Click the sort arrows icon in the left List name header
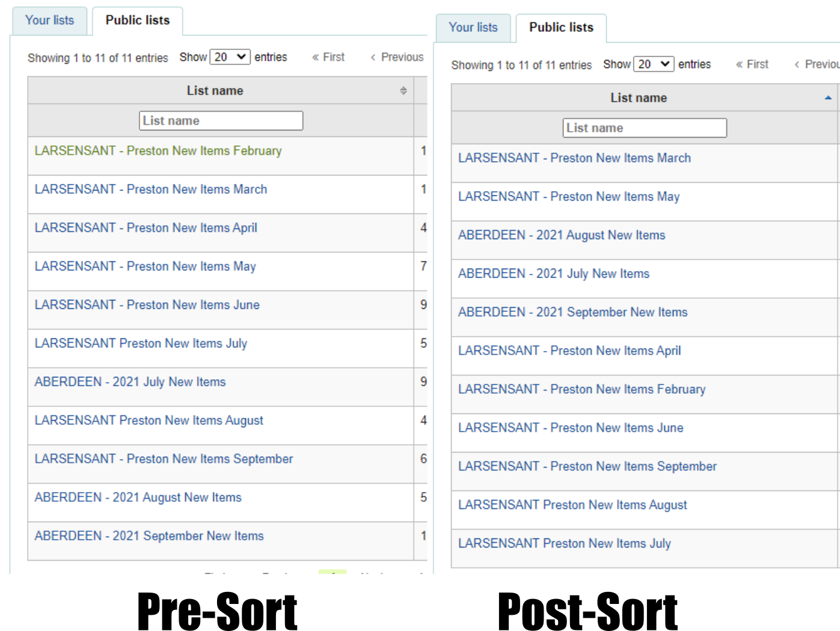The image size is (840, 631). tap(403, 91)
